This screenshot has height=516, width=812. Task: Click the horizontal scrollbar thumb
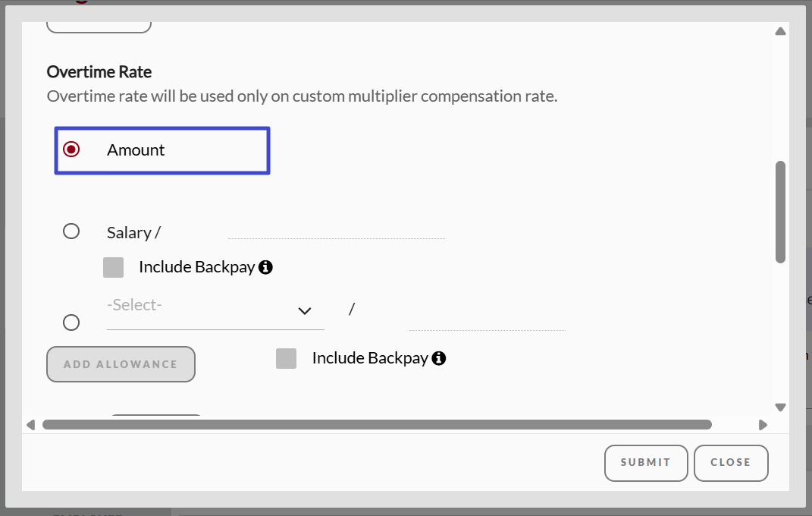377,425
